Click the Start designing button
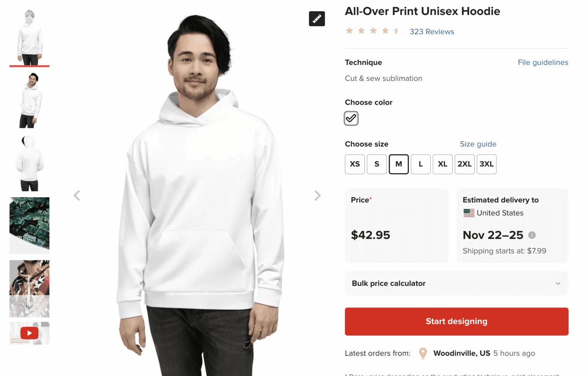 tap(456, 321)
